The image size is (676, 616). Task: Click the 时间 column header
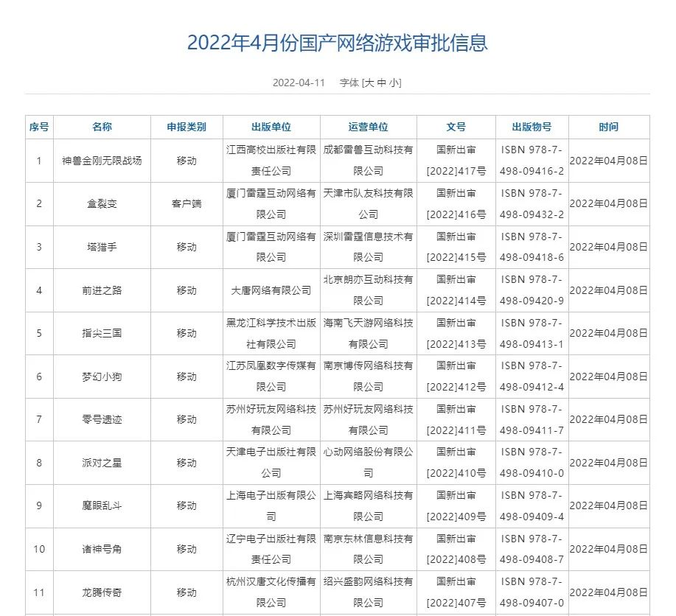tap(609, 127)
